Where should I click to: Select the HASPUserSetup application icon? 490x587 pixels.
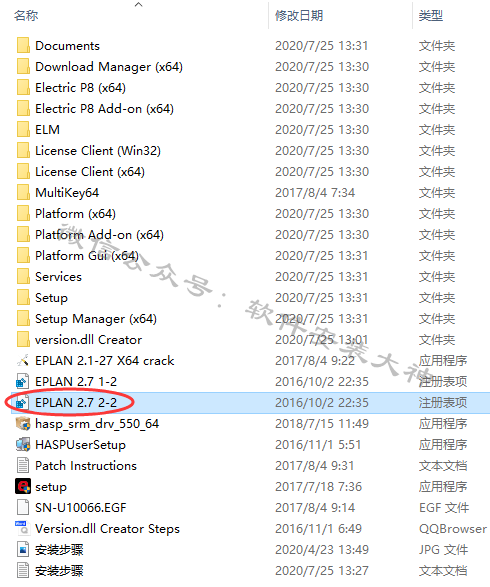click(x=23, y=444)
